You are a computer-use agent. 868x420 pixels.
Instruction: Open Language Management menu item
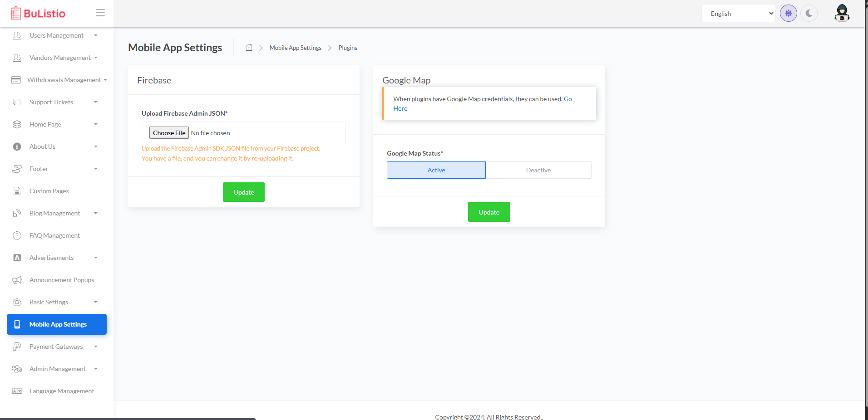coord(57,391)
